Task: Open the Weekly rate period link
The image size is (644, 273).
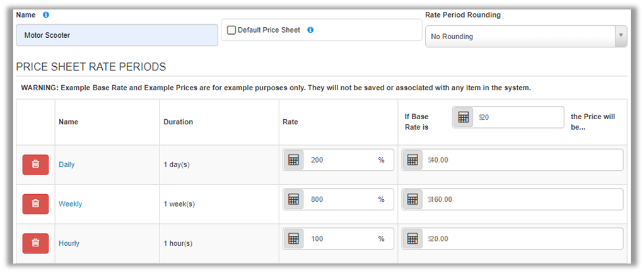Action: (x=70, y=204)
